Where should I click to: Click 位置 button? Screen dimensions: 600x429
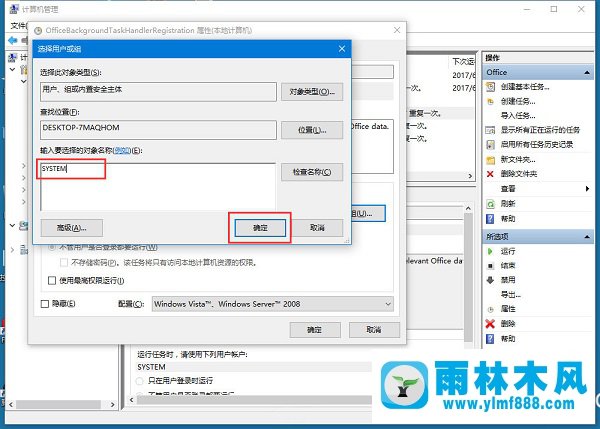pyautogui.click(x=312, y=130)
